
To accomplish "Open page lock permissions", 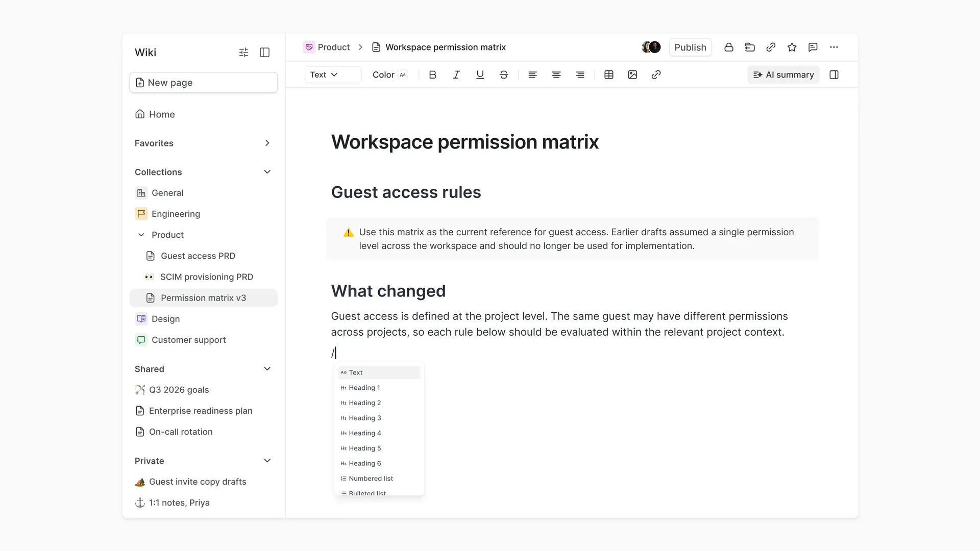I will pyautogui.click(x=729, y=47).
